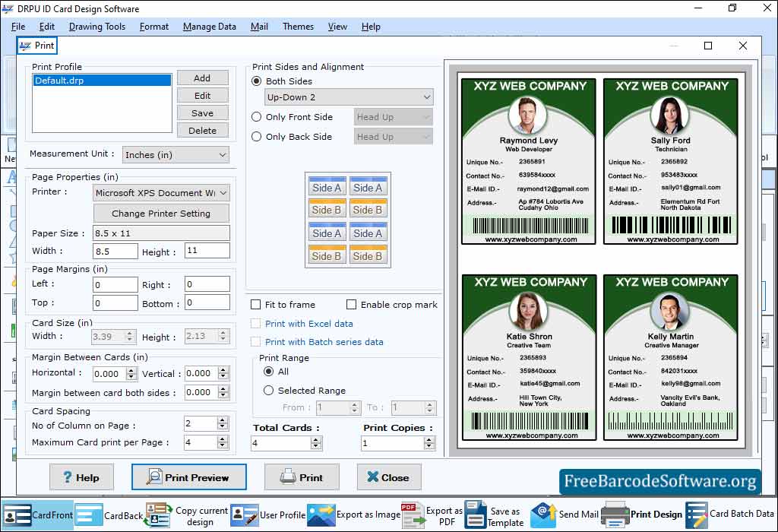Click the Print dialog title icon
Image resolution: width=778 pixels, height=532 pixels.
point(25,46)
